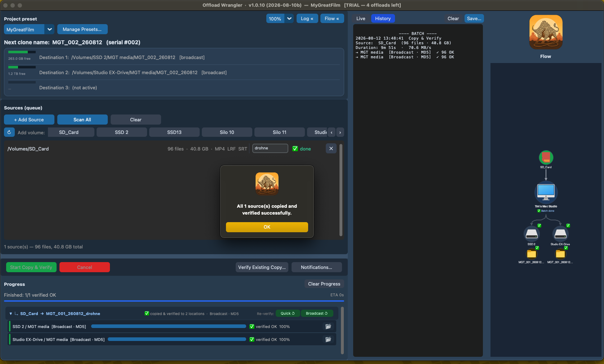Click the SD_Card node in the Flow diagram
The image size is (604, 364).
[546, 157]
